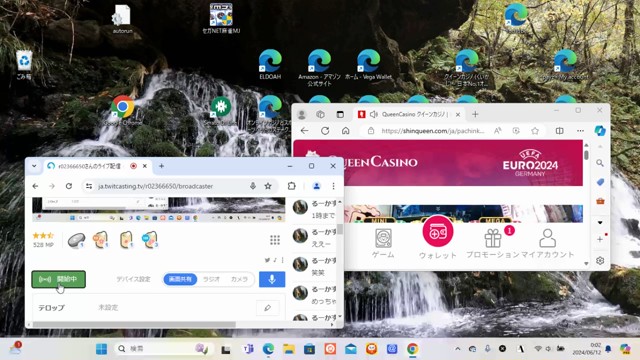This screenshot has width=640, height=360.
Task: Open Chrome three-dot menu
Action: (x=333, y=186)
